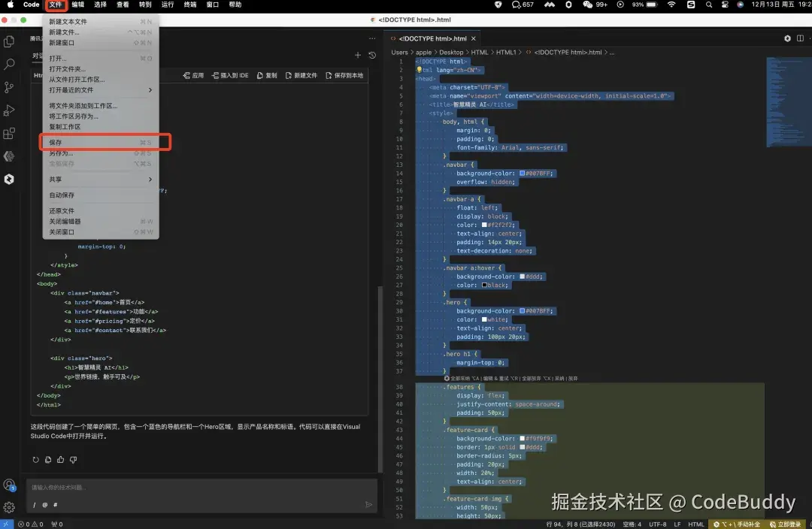Insert a # reference in the chat input
This screenshot has height=529, width=812.
tap(55, 505)
